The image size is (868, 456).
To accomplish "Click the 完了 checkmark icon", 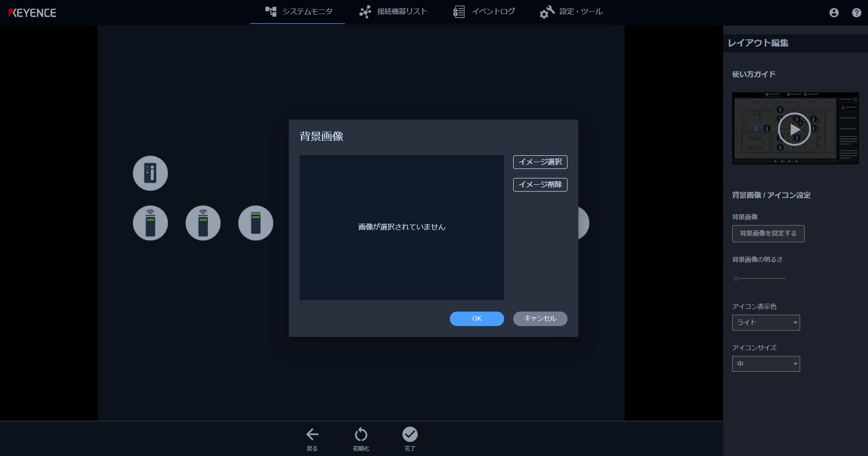I will tap(410, 434).
